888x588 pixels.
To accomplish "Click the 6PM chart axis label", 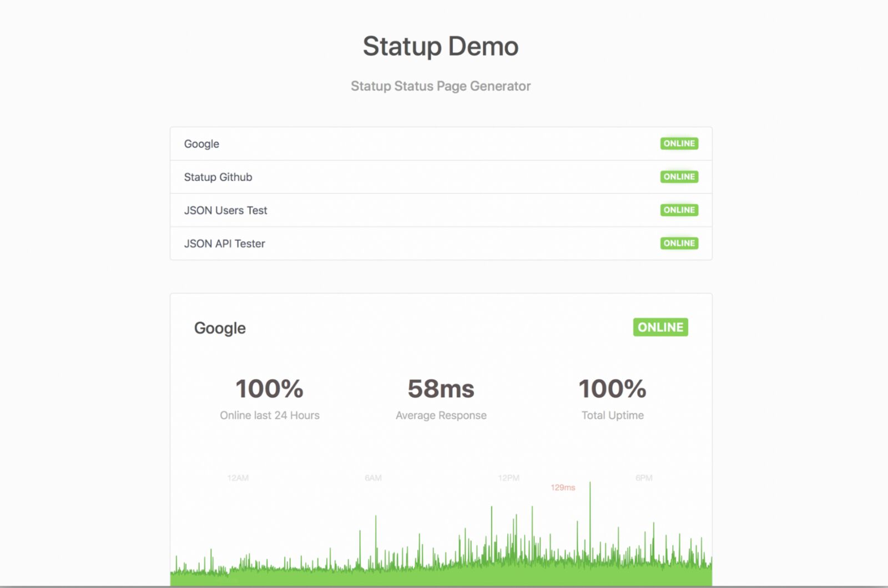I will click(644, 478).
